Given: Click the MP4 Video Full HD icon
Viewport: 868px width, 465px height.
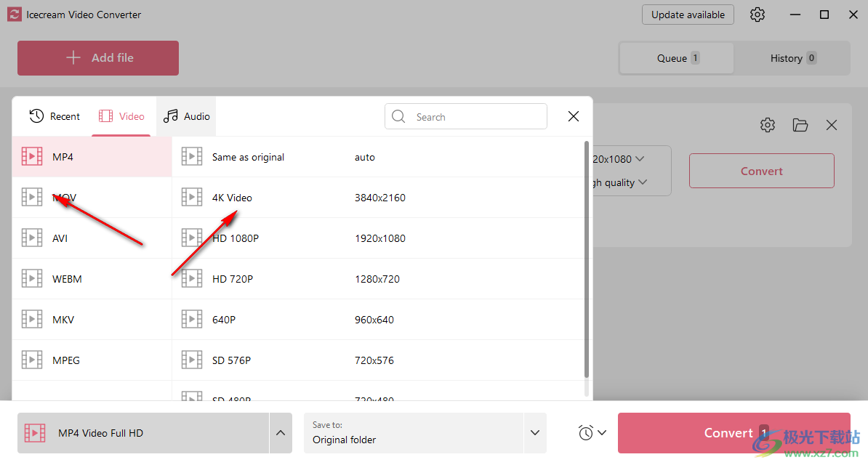Looking at the screenshot, I should point(34,433).
